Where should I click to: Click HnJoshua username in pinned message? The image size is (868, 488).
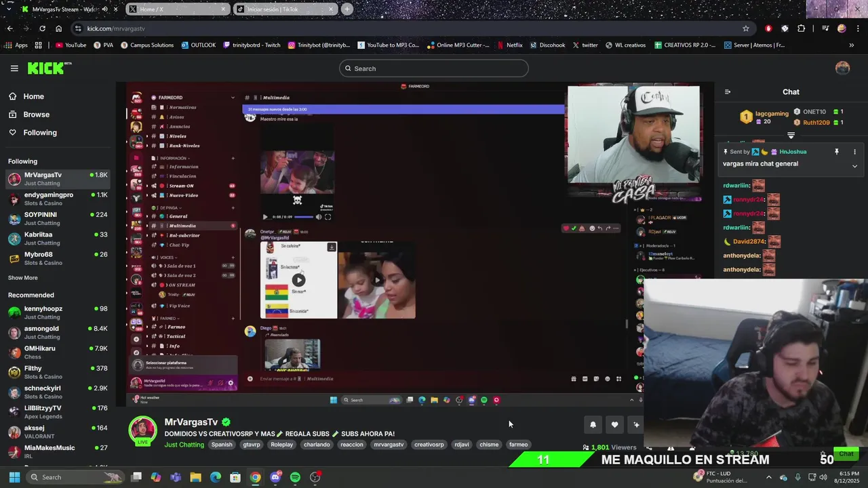pos(793,152)
